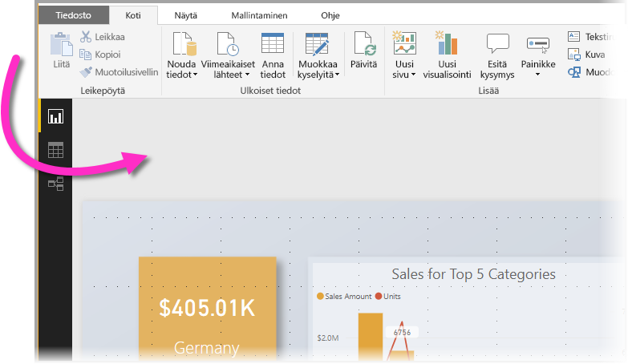Click the Tekstiruutu text box icon
Image resolution: width=628 pixels, height=364 pixels.
pos(574,37)
